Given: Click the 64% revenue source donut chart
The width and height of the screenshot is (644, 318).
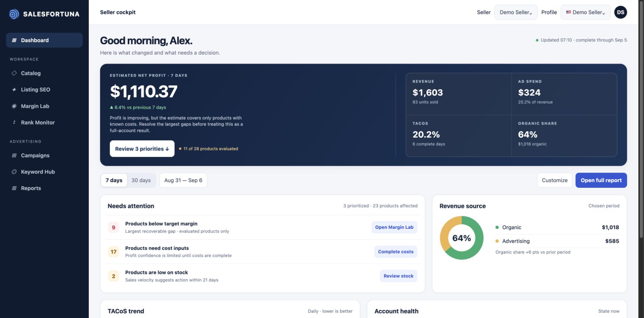Looking at the screenshot, I should (461, 238).
